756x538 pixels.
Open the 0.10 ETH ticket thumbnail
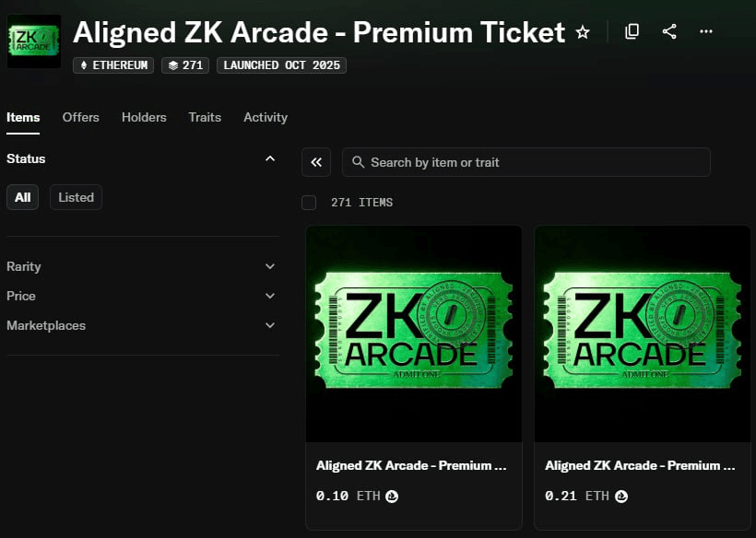click(x=414, y=333)
